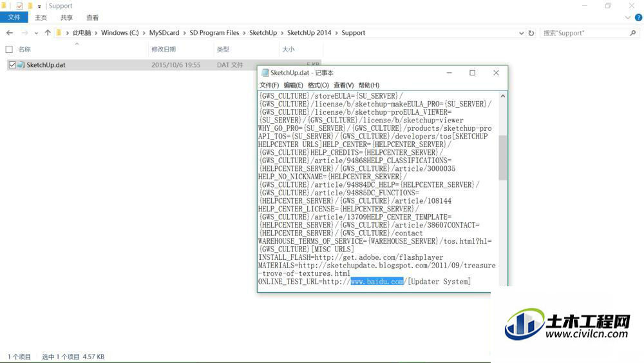Switch to the 共享 ribbon tab
This screenshot has height=363, width=644.
[66, 17]
